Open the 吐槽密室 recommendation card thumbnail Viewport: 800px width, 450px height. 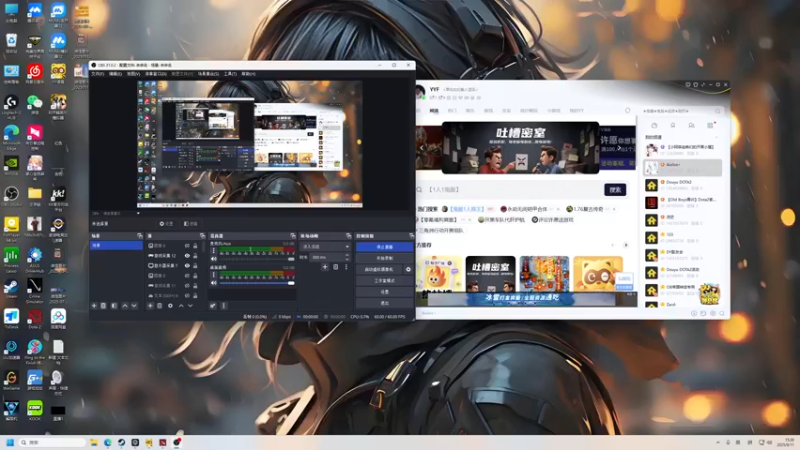pyautogui.click(x=490, y=274)
